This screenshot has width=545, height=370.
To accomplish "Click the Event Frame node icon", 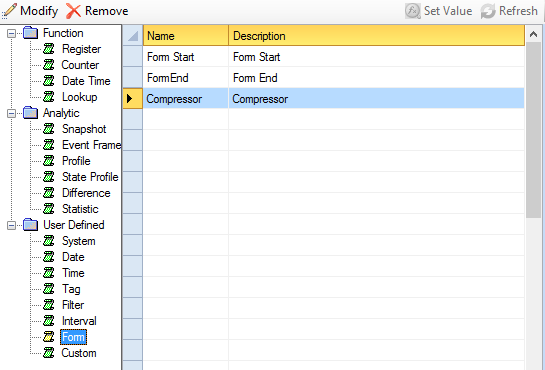I will pyautogui.click(x=49, y=145).
